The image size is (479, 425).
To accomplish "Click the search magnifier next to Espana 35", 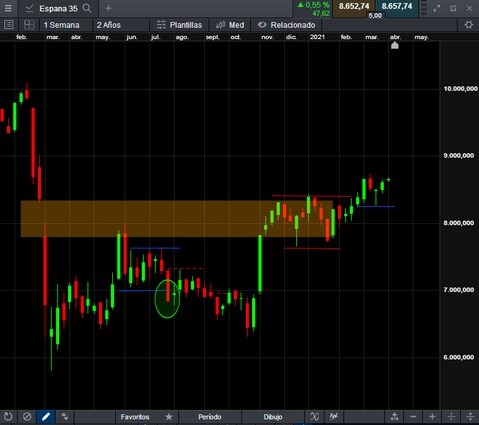I will 87,8.
